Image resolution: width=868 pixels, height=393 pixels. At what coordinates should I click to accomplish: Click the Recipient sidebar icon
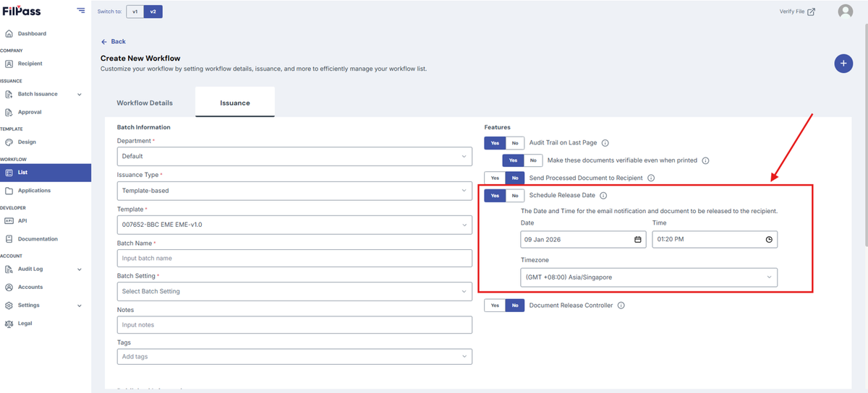pyautogui.click(x=9, y=64)
